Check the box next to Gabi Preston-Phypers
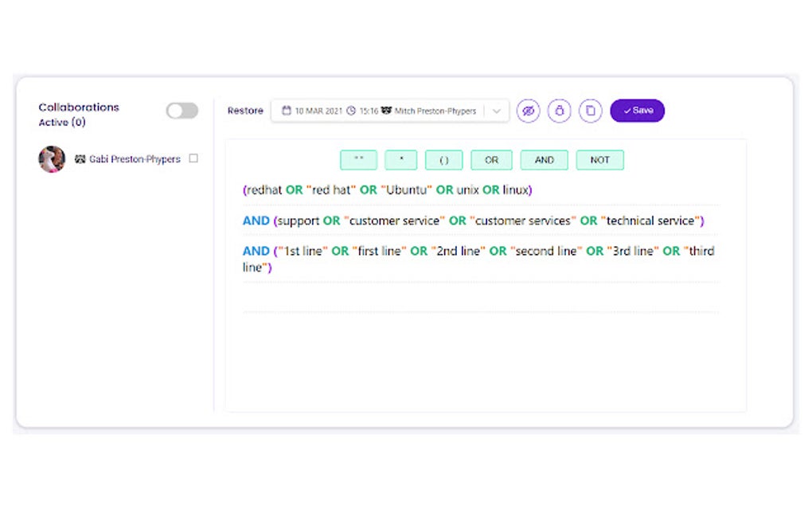812x508 pixels. tap(193, 159)
